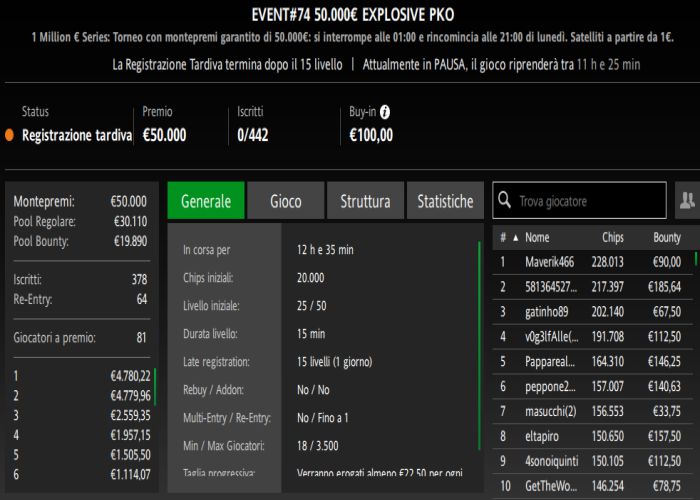
Task: Sort players by the Bounty column
Action: [x=667, y=238]
